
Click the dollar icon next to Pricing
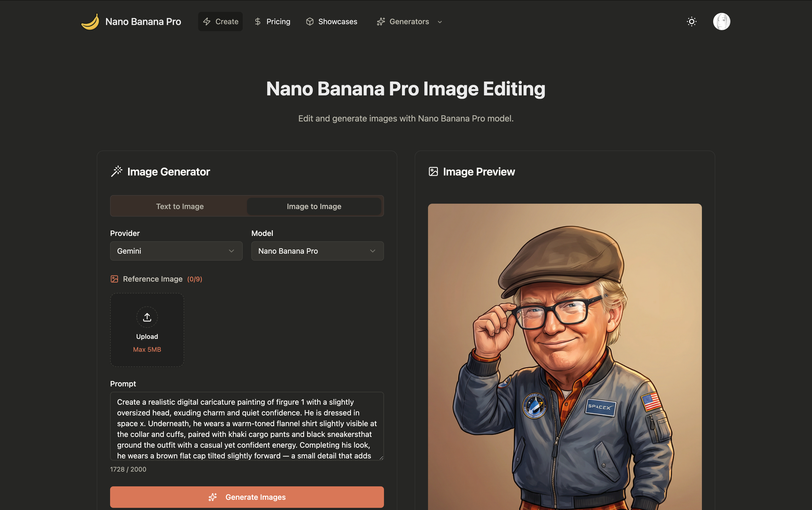[x=258, y=21]
